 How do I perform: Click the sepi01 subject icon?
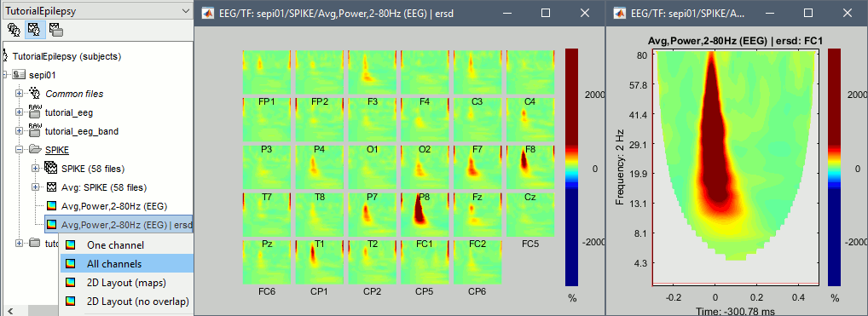point(20,75)
